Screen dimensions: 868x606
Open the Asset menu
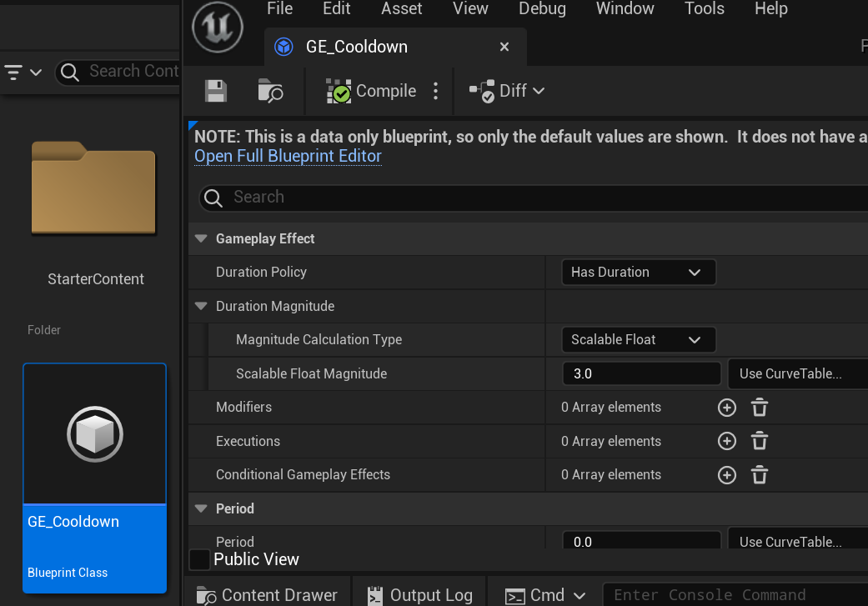pyautogui.click(x=401, y=9)
